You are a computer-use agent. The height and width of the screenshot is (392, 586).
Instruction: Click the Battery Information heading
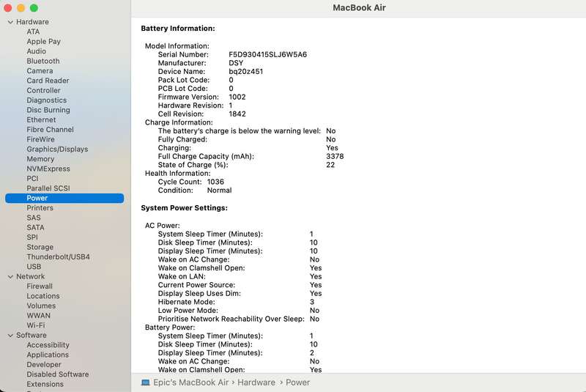point(178,29)
